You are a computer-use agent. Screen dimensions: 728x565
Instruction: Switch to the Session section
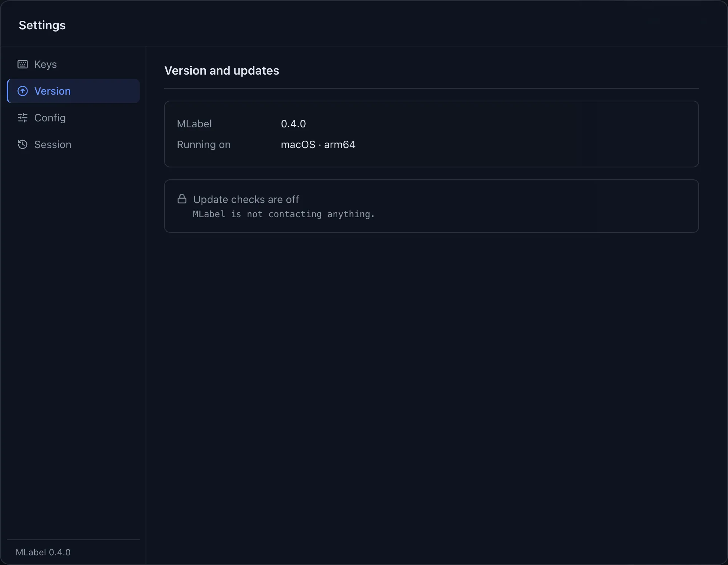73,144
